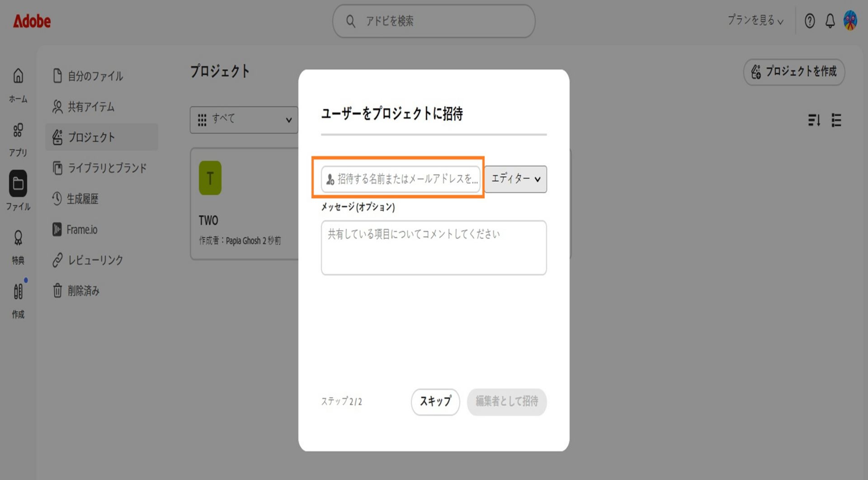
Task: Switch to list view icon
Action: 836,120
